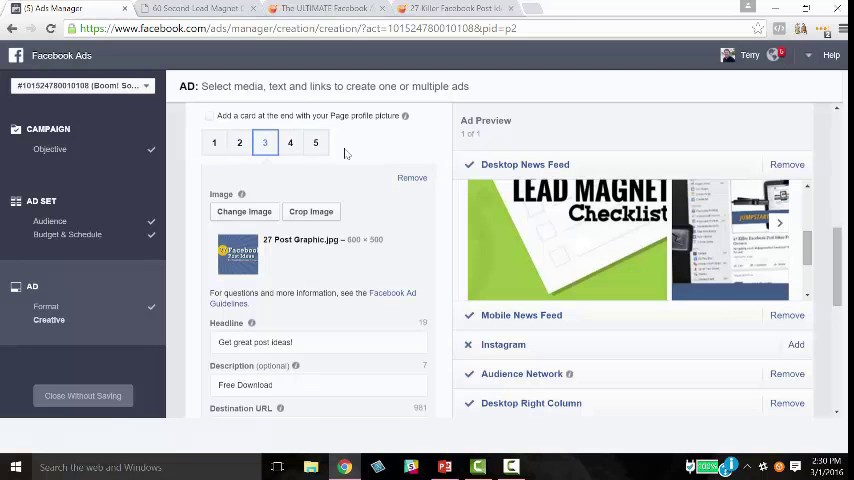The height and width of the screenshot is (480, 854).
Task: Click the browser back arrow
Action: click(12, 28)
